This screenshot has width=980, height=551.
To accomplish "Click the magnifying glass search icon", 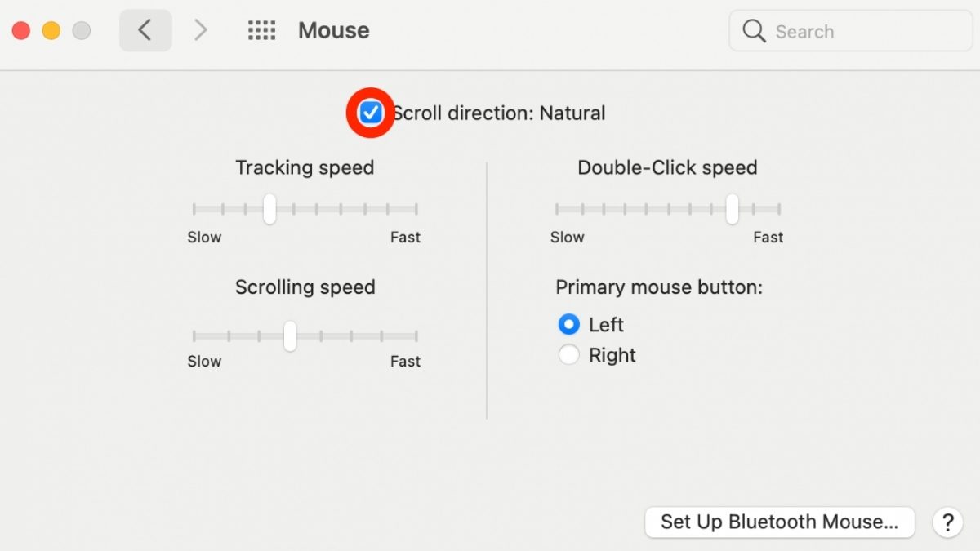I will tap(754, 32).
